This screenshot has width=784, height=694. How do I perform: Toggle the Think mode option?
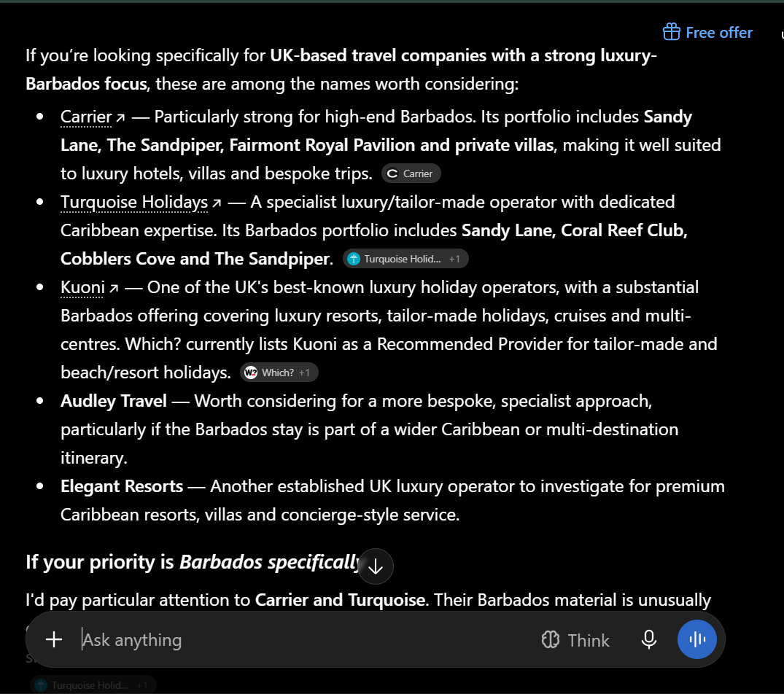click(575, 639)
